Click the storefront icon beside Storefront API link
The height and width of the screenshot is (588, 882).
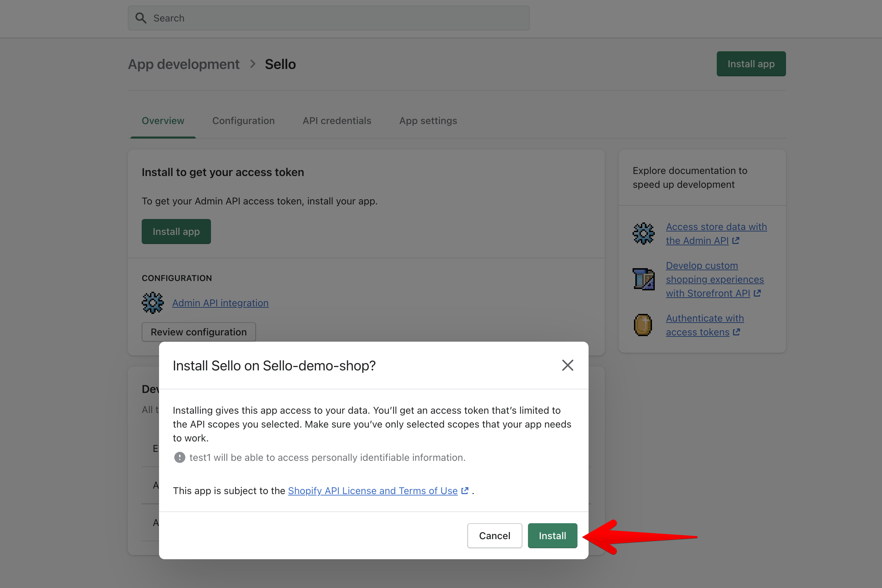643,279
